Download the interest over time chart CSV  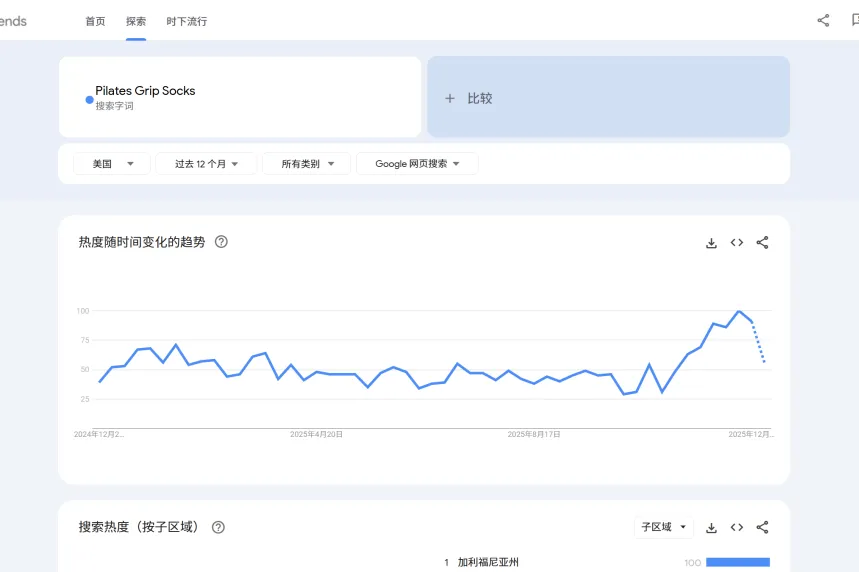[711, 243]
